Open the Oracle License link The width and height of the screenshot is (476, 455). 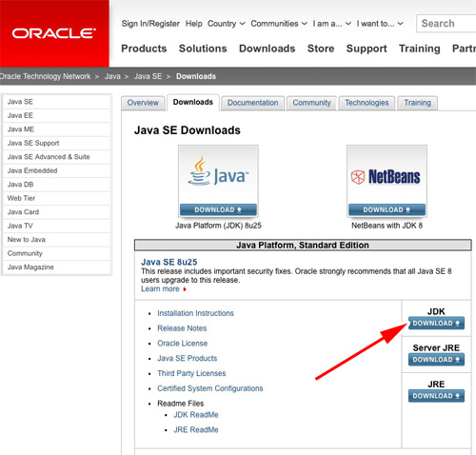(x=183, y=344)
